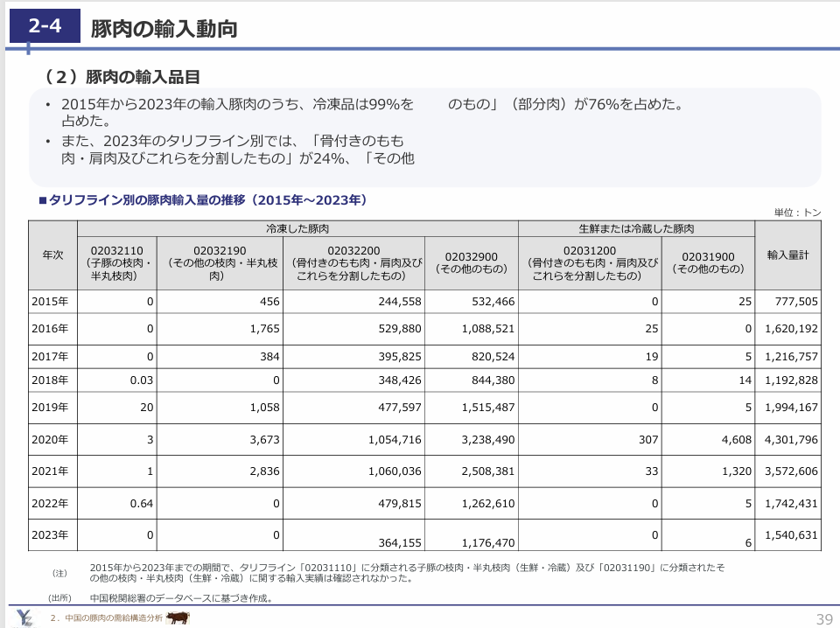Select the 2015年 row label
Viewport: 840px width, 628px height.
pos(50,302)
